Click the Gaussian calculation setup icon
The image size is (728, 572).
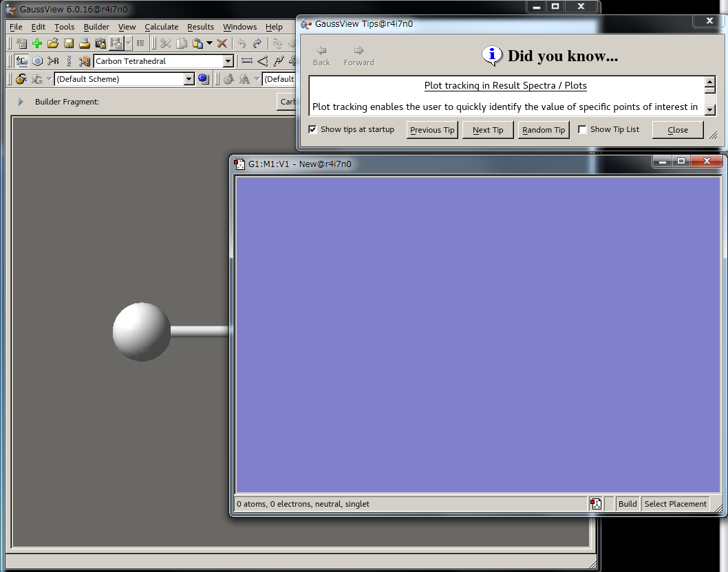21,79
